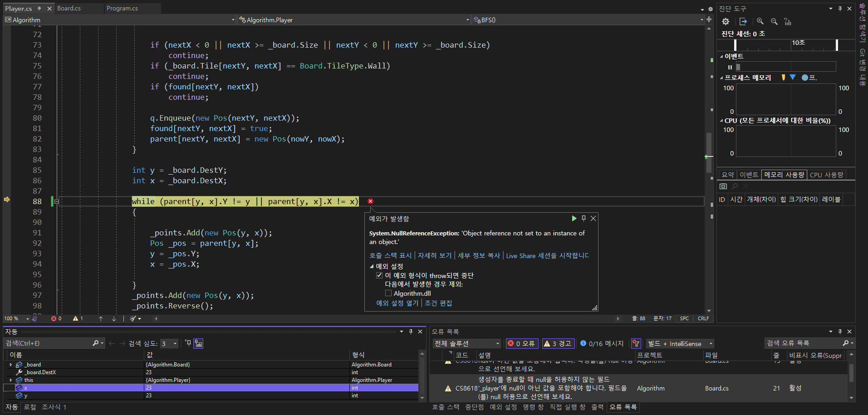This screenshot has height=415, width=868.
Task: Go to the next issue down arrow
Action: [114, 318]
